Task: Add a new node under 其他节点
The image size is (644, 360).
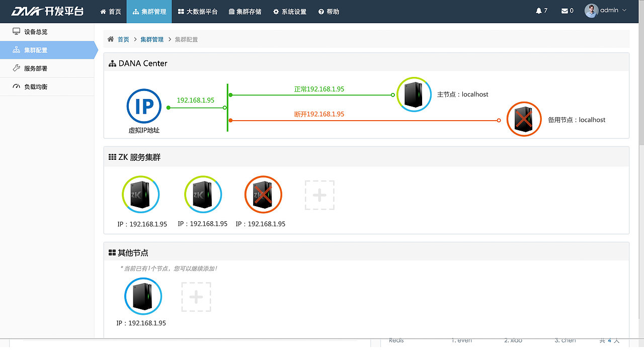Action: pyautogui.click(x=196, y=297)
